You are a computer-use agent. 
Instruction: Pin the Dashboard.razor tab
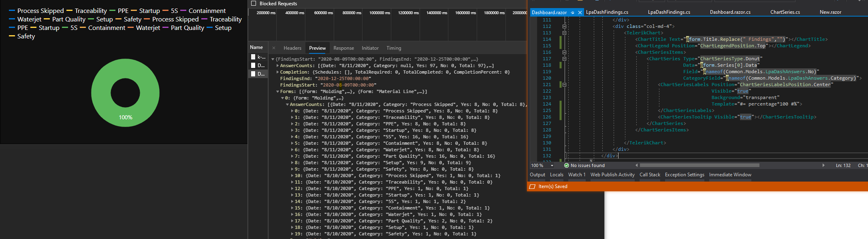[572, 13]
